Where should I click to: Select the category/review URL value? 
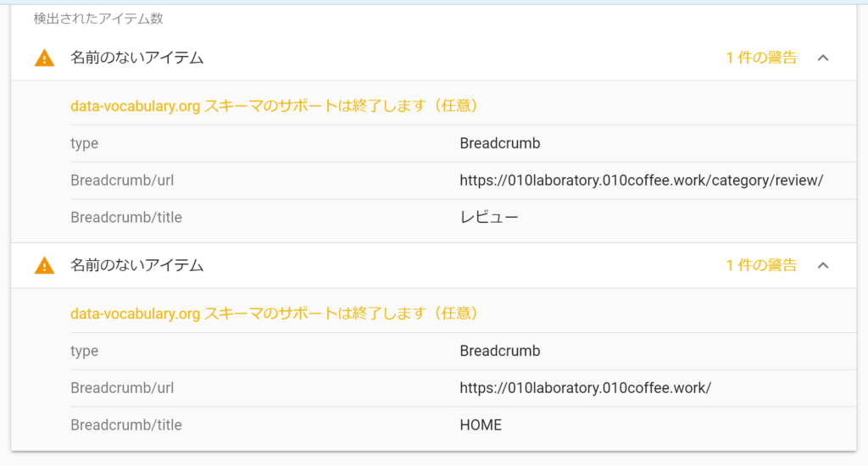coord(641,180)
